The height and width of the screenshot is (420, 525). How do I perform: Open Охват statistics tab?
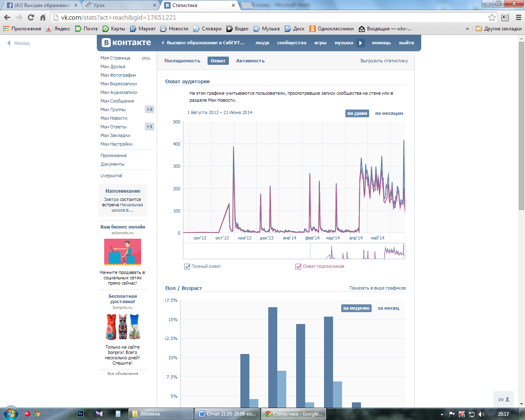(218, 61)
